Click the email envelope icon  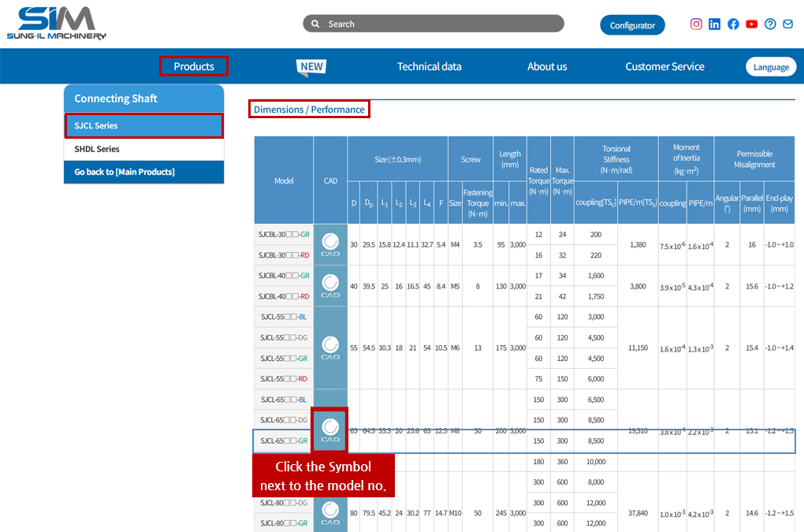click(x=787, y=24)
